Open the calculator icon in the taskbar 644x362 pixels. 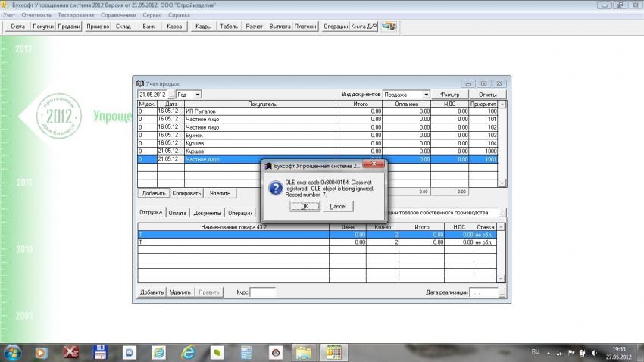tap(246, 352)
